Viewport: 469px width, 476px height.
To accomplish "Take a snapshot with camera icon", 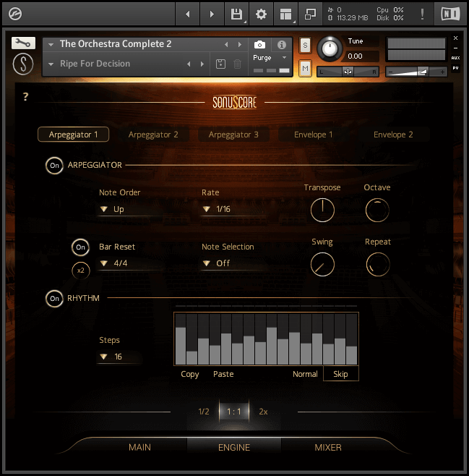I will click(x=259, y=45).
